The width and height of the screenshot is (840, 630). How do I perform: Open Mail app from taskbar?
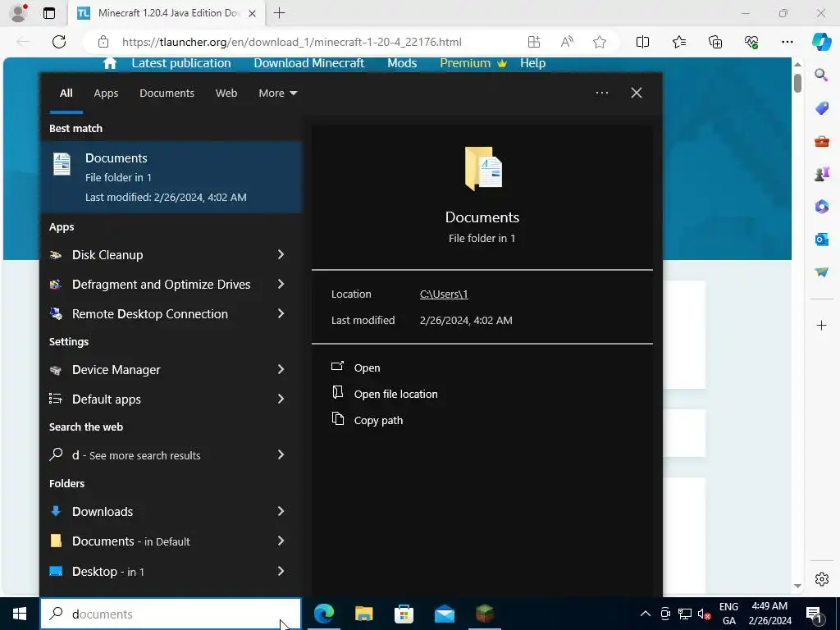[444, 614]
